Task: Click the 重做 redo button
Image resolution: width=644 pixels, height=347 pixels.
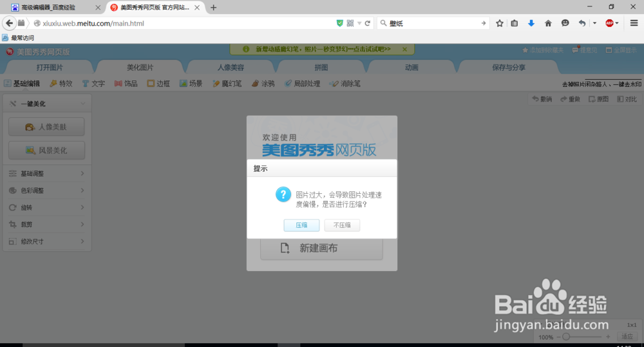Action: tap(571, 99)
